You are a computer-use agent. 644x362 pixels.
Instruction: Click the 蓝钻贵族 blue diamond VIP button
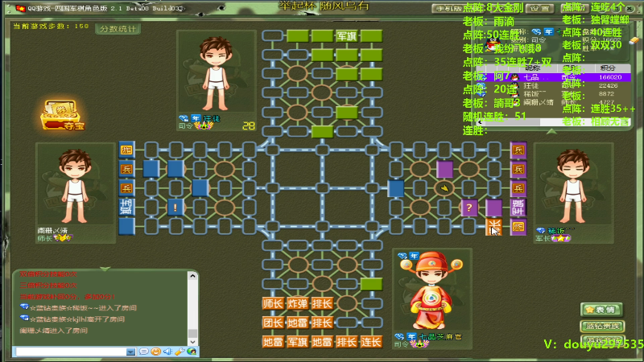[602, 327]
